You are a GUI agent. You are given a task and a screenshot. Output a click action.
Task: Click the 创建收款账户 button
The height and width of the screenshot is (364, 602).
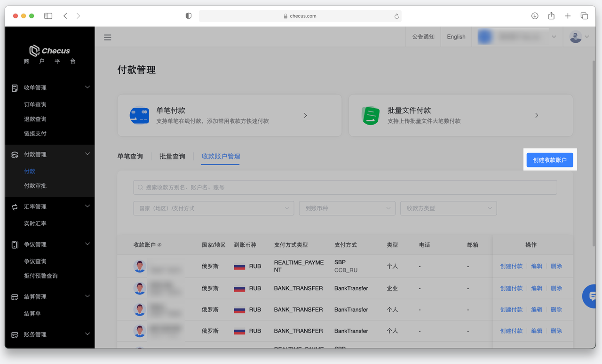tap(550, 160)
